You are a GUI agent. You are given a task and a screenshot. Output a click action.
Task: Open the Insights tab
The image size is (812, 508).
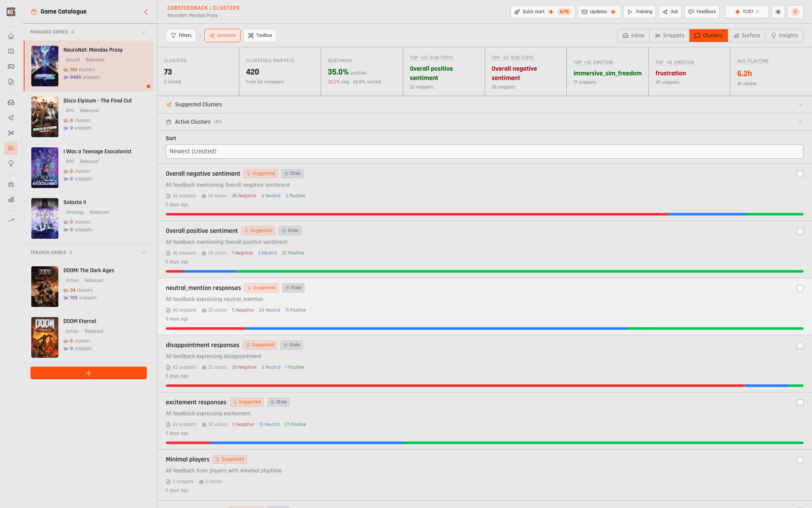click(785, 36)
